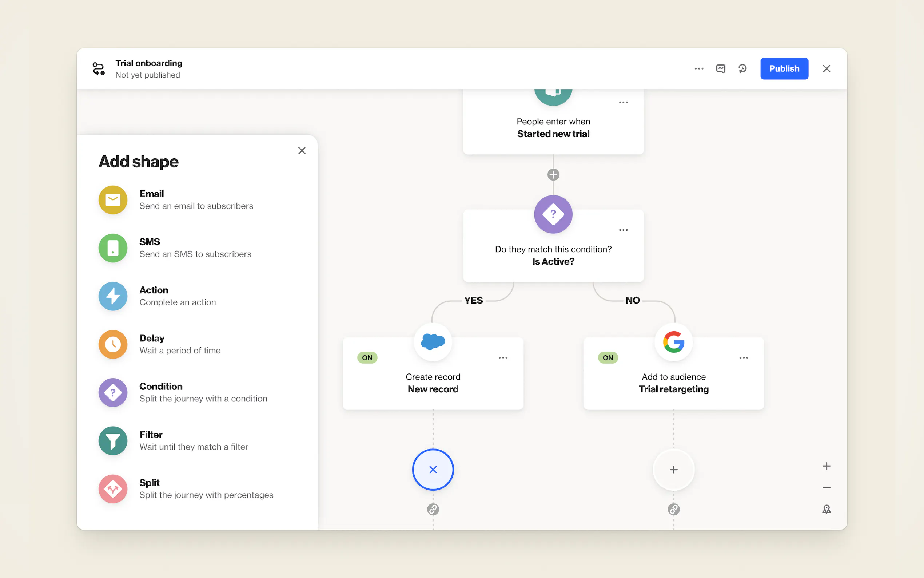Close the Add shape panel
The height and width of the screenshot is (578, 924).
[x=302, y=151]
